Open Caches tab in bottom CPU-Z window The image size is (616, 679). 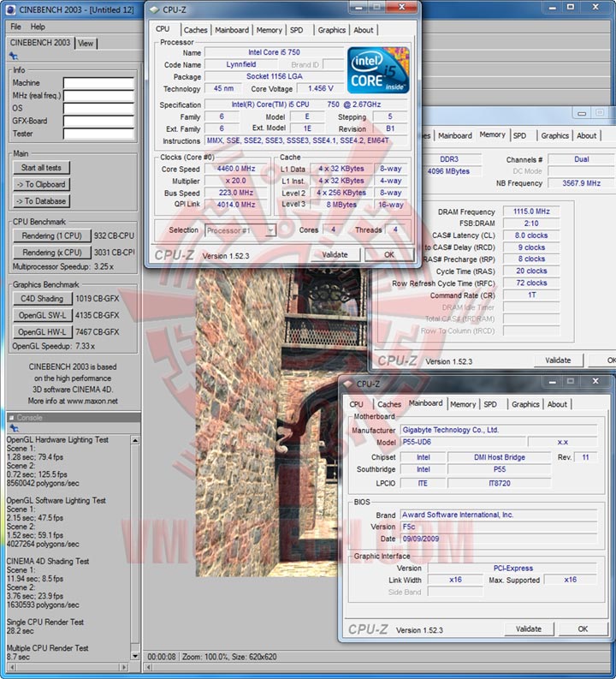[x=389, y=404]
